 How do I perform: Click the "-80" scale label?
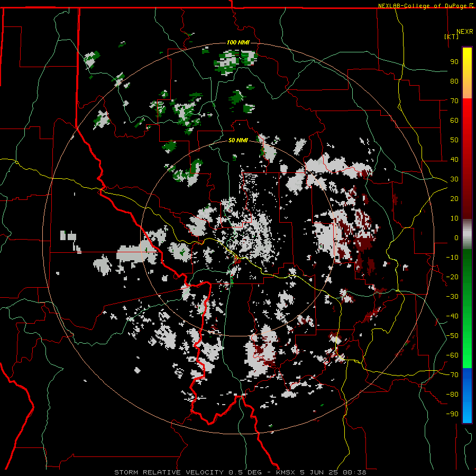(452, 395)
